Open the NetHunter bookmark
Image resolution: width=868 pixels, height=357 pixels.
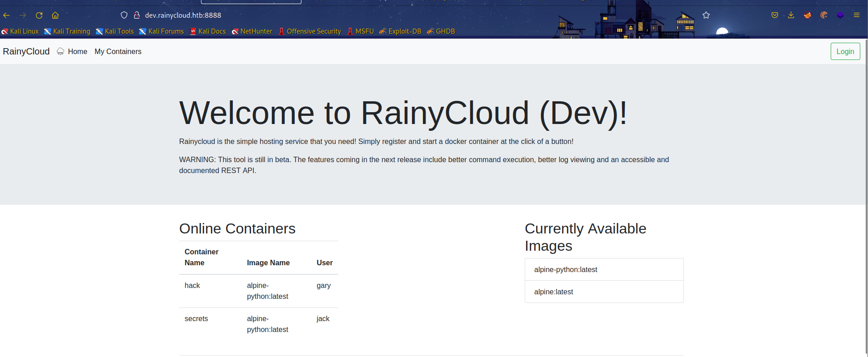point(252,31)
